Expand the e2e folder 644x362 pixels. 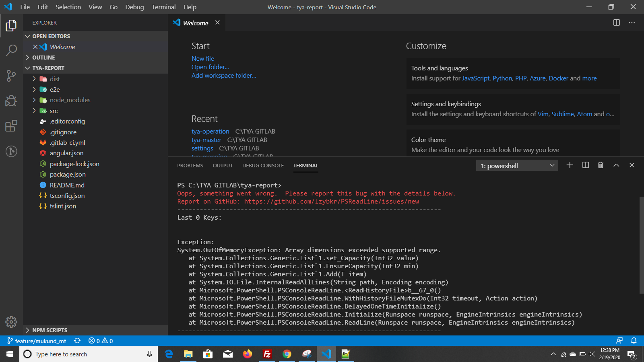[x=95, y=89]
